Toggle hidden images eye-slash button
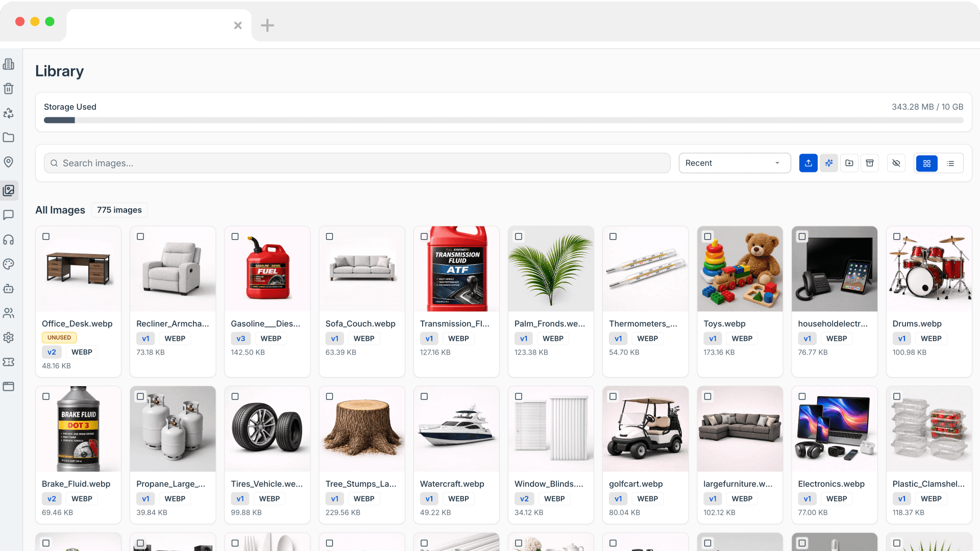Screen dimensions: 980x551 tap(896, 163)
